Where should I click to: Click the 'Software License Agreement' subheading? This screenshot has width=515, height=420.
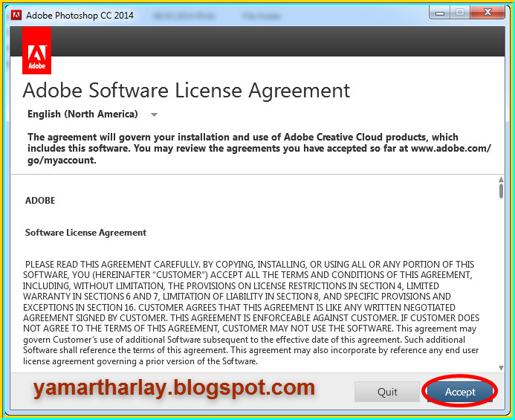pos(85,233)
